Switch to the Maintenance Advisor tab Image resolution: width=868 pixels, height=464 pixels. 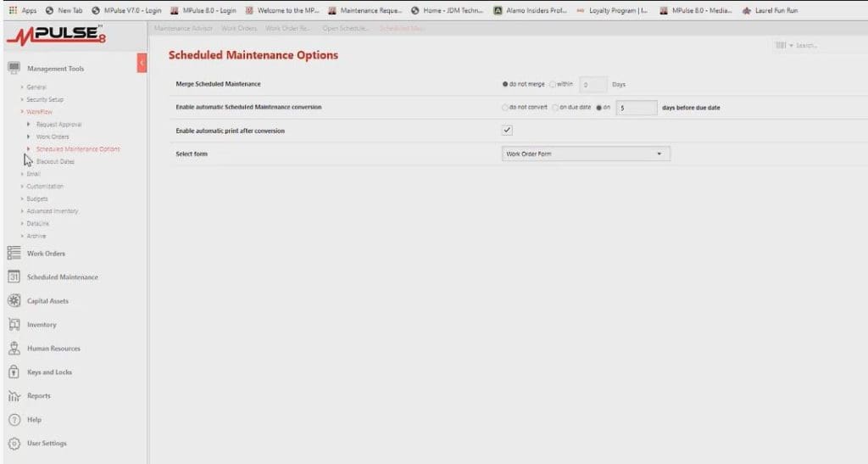pyautogui.click(x=183, y=28)
